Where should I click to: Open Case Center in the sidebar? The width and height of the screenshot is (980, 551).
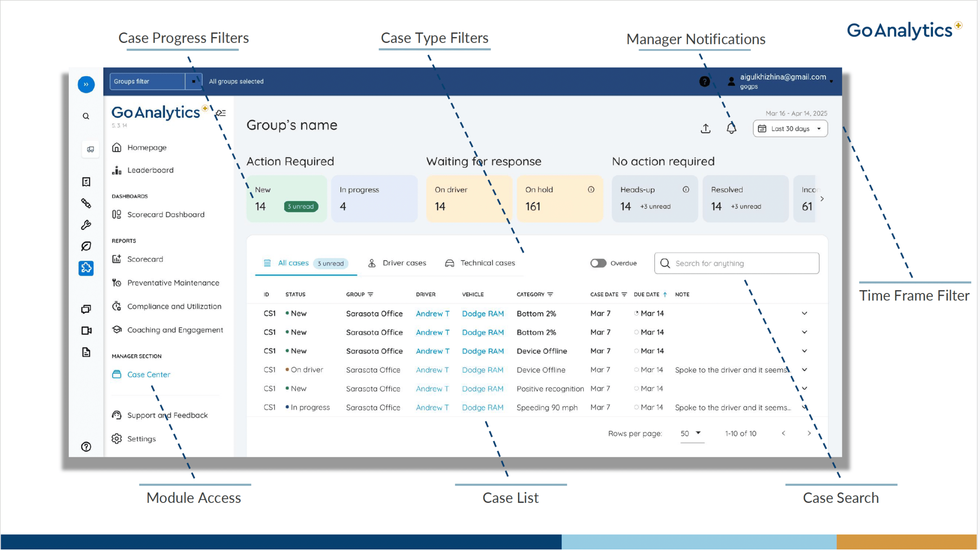coord(149,375)
